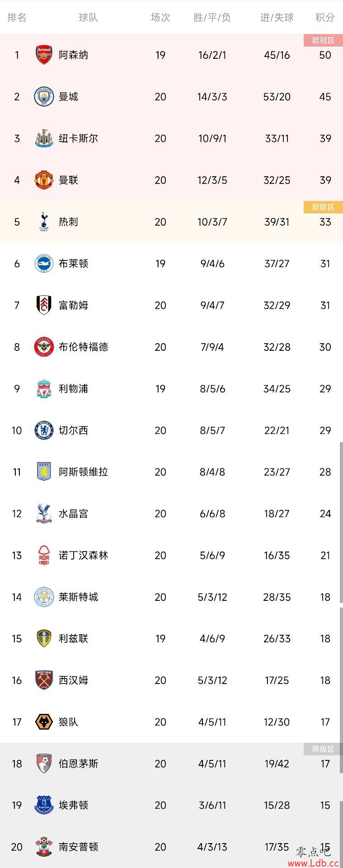Open team name 诺丁汉森林
343x868 pixels.
(x=83, y=555)
